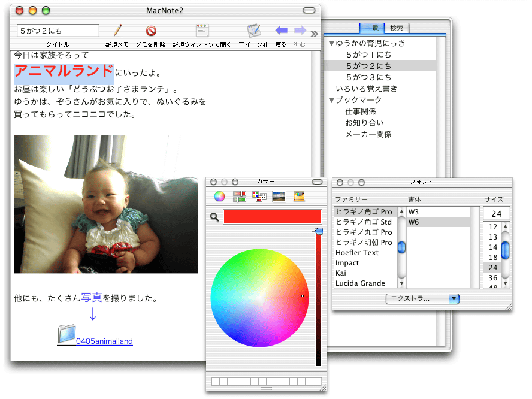Switch to the 一覧 tab

(372, 28)
